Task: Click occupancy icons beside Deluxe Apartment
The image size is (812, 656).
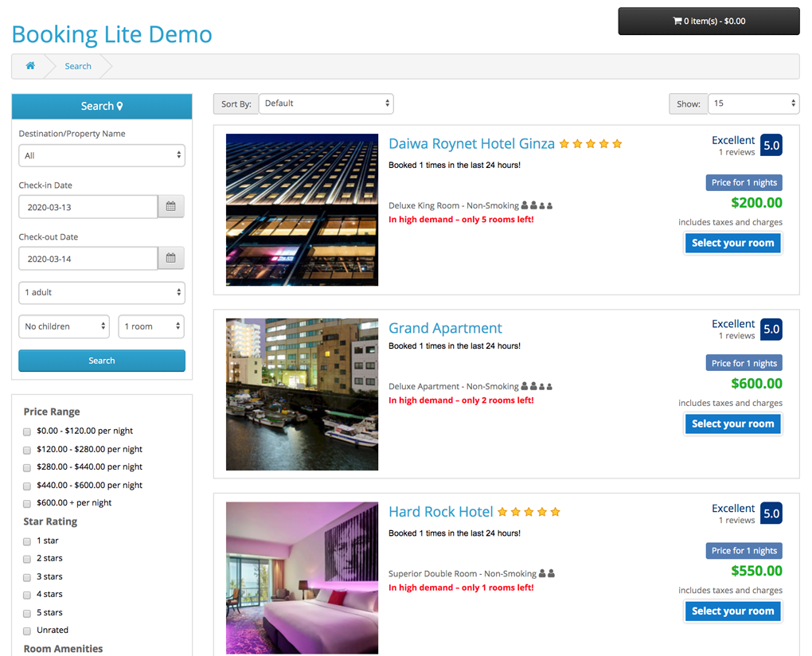Action: pyautogui.click(x=537, y=386)
